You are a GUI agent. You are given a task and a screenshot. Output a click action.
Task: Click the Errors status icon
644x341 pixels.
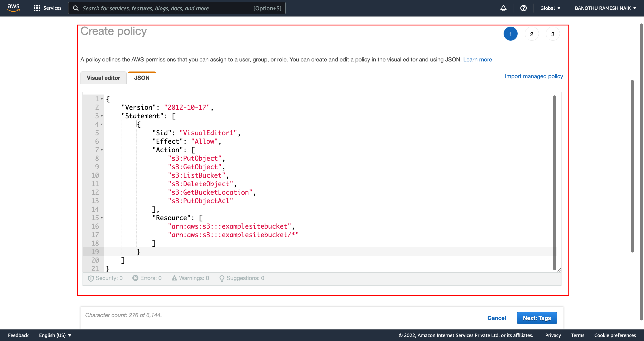pyautogui.click(x=135, y=278)
